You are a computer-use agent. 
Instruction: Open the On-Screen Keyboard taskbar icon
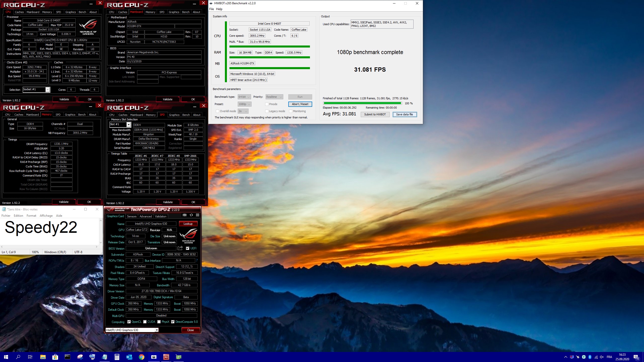click(92, 357)
